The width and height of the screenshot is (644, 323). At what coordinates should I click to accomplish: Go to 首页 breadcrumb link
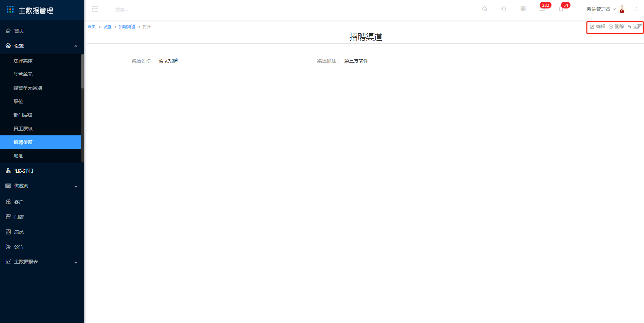[91, 27]
